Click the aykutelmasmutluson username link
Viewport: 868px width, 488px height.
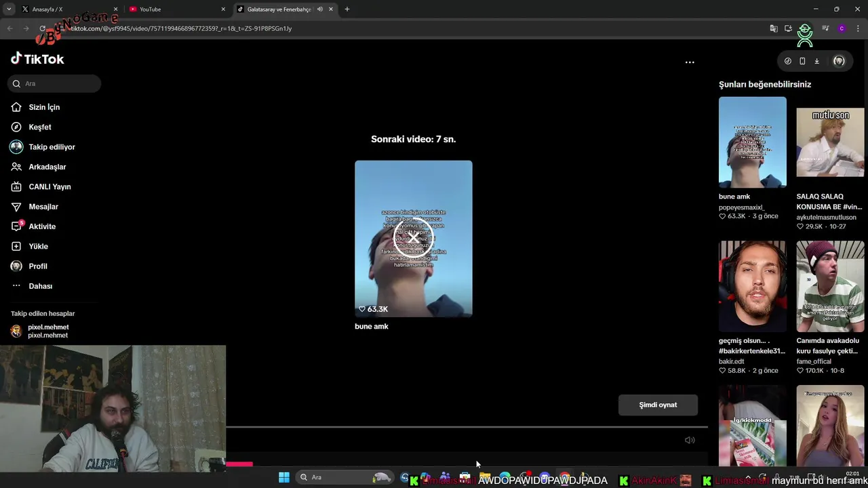pyautogui.click(x=826, y=218)
